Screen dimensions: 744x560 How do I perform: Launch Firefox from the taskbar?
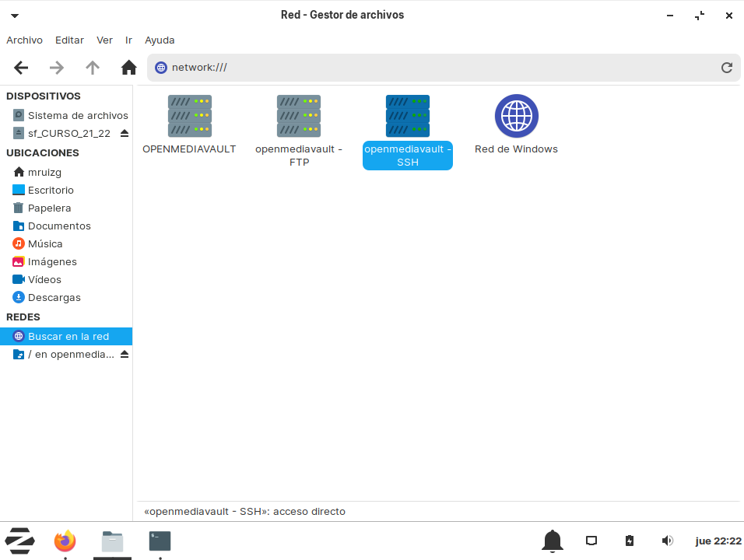pos(65,541)
